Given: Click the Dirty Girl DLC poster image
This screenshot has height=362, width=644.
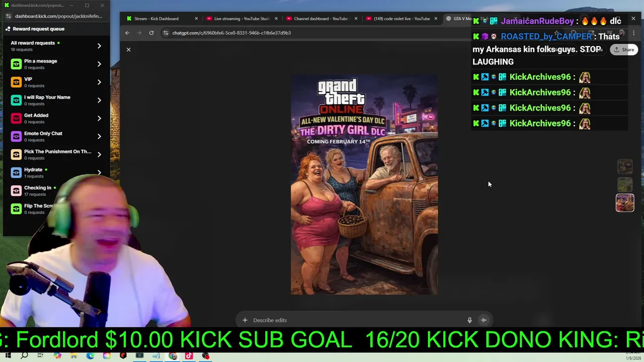Looking at the screenshot, I should pyautogui.click(x=364, y=185).
